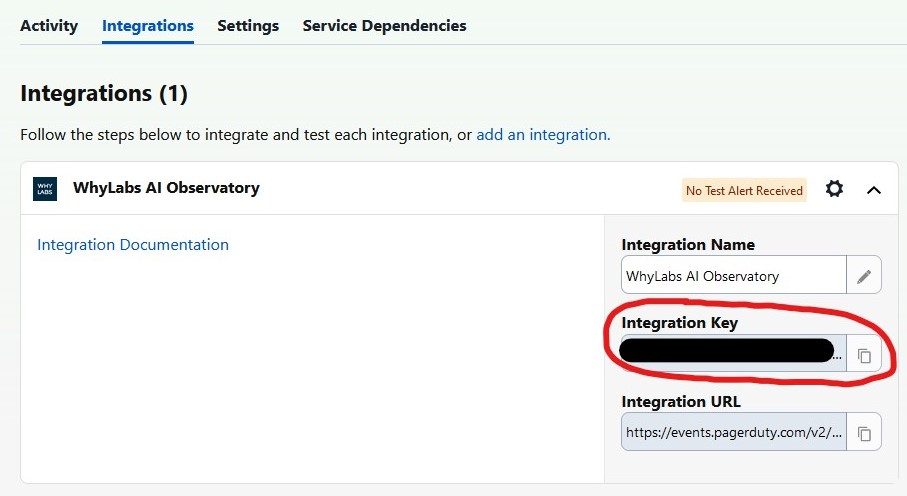Click the Integration URL label
The height and width of the screenshot is (496, 907).
(681, 402)
